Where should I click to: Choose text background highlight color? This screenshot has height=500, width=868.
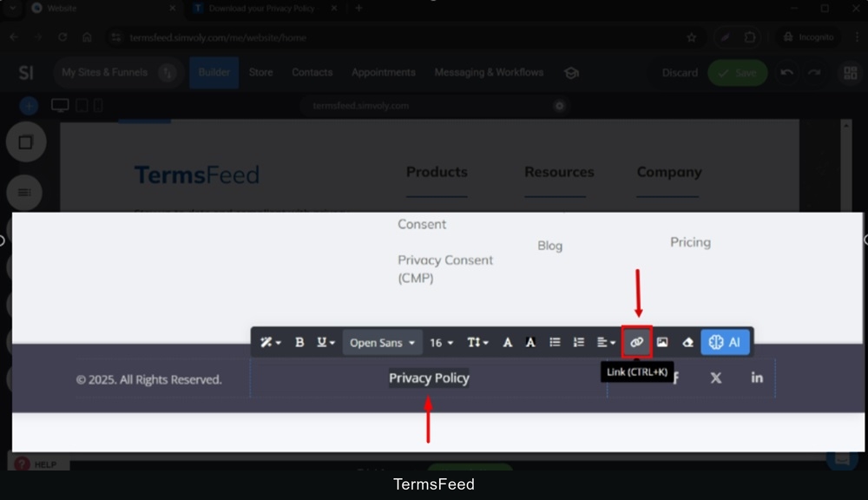pyautogui.click(x=530, y=343)
